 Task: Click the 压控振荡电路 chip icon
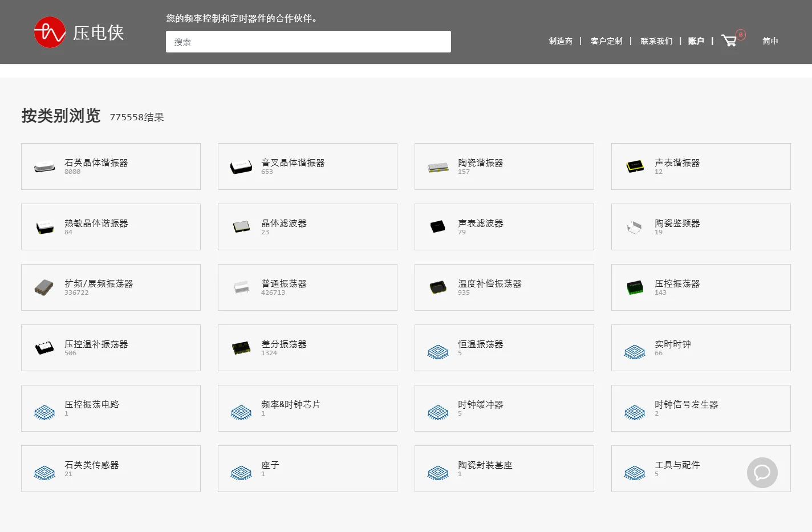[44, 412]
